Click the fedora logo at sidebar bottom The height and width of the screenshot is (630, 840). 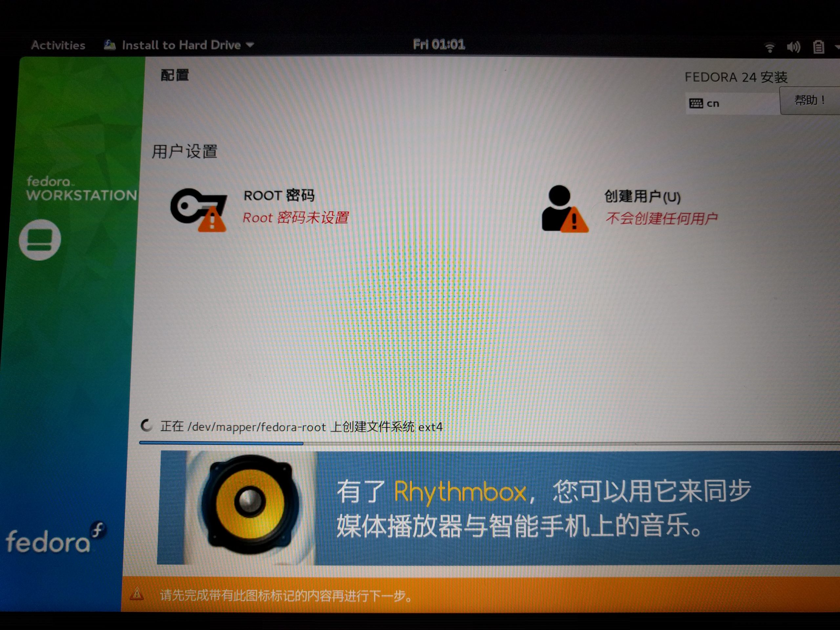click(x=56, y=537)
